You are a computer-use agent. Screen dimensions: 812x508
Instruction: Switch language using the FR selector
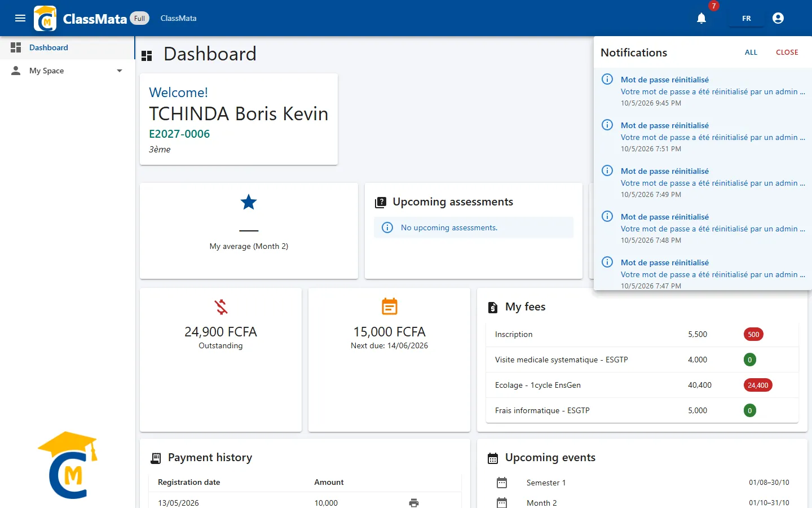[x=747, y=18]
